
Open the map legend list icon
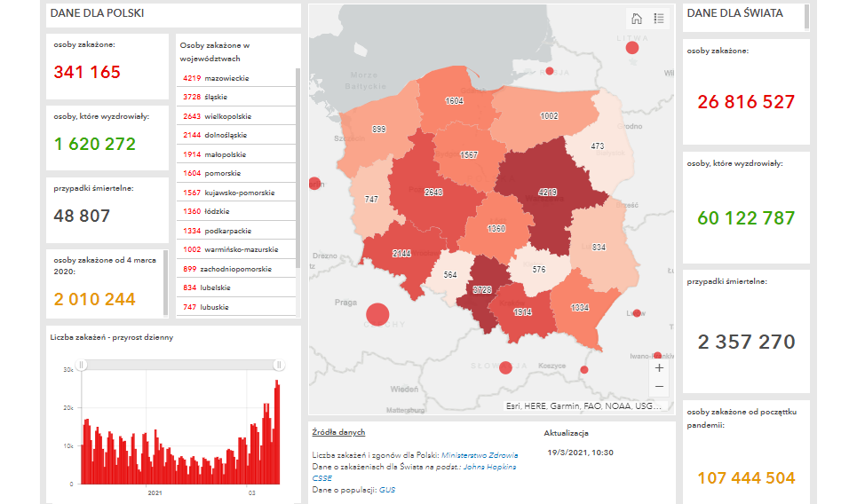tap(659, 19)
